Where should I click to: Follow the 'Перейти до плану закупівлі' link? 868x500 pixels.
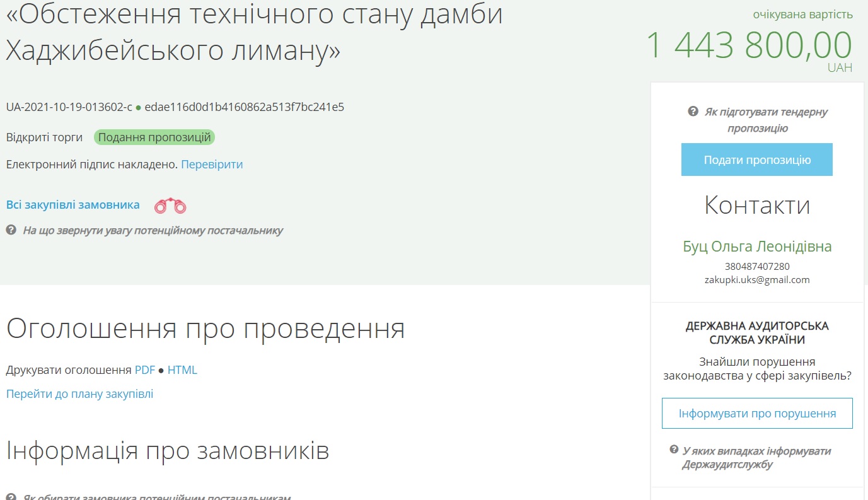[79, 394]
